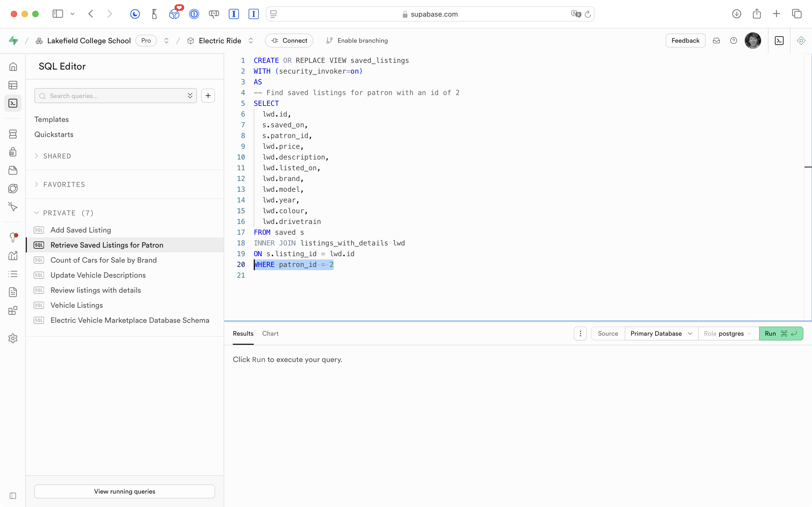Open the Edge Functions sidebar icon
The width and height of the screenshot is (812, 507).
point(13,189)
